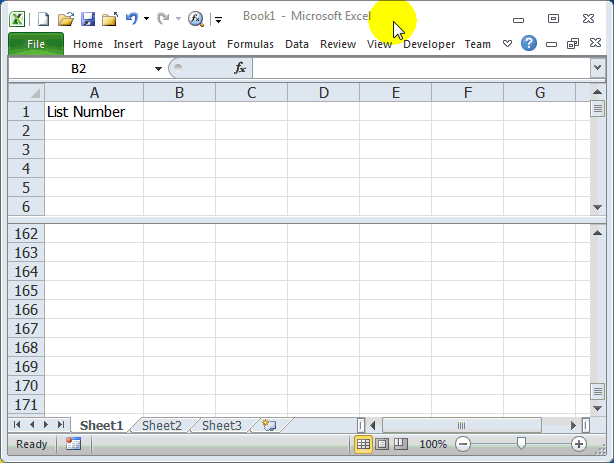The width and height of the screenshot is (614, 463).
Task: Minimize the workbook window in the ribbon row
Action: click(x=551, y=44)
